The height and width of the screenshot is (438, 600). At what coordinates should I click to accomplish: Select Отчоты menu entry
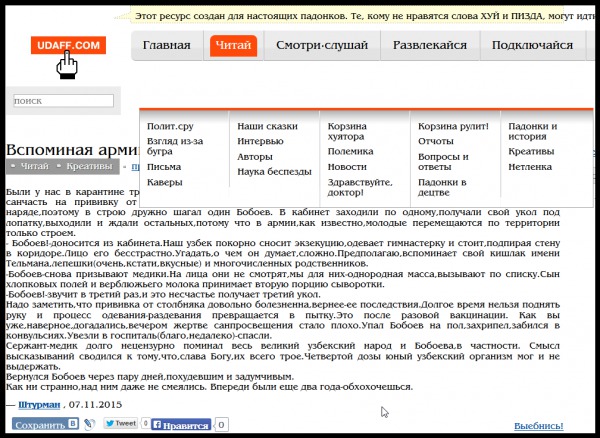(x=435, y=141)
